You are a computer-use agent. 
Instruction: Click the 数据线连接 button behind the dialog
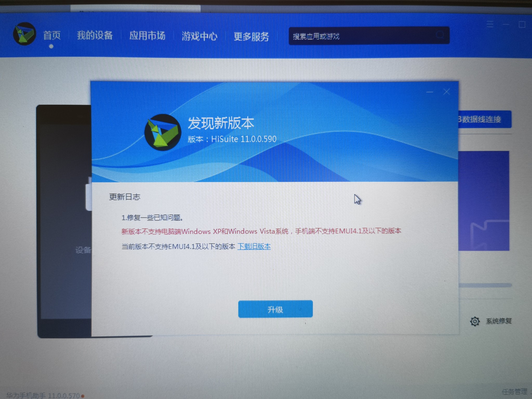(485, 119)
